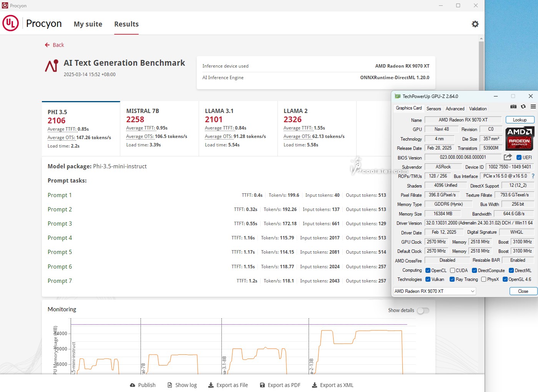Click the UL Procyon logo

(11, 23)
